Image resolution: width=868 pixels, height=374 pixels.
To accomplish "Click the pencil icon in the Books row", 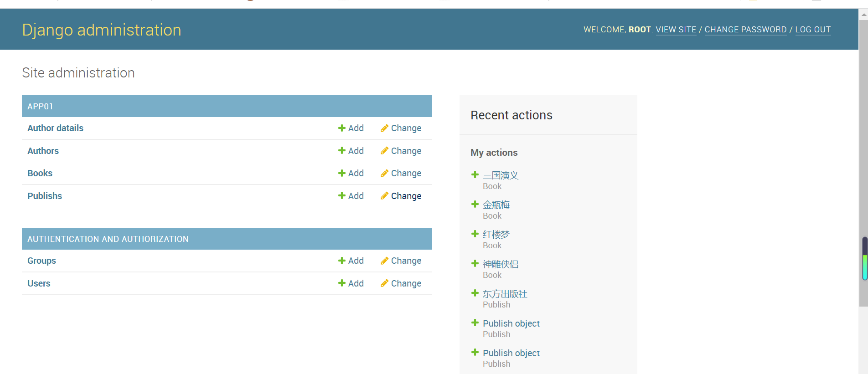I will point(384,173).
